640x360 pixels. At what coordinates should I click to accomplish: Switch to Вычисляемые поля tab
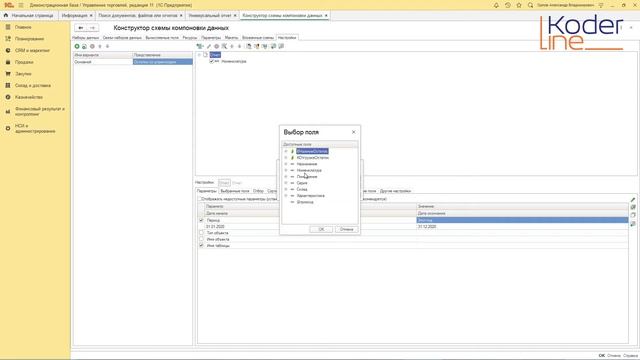(162, 38)
